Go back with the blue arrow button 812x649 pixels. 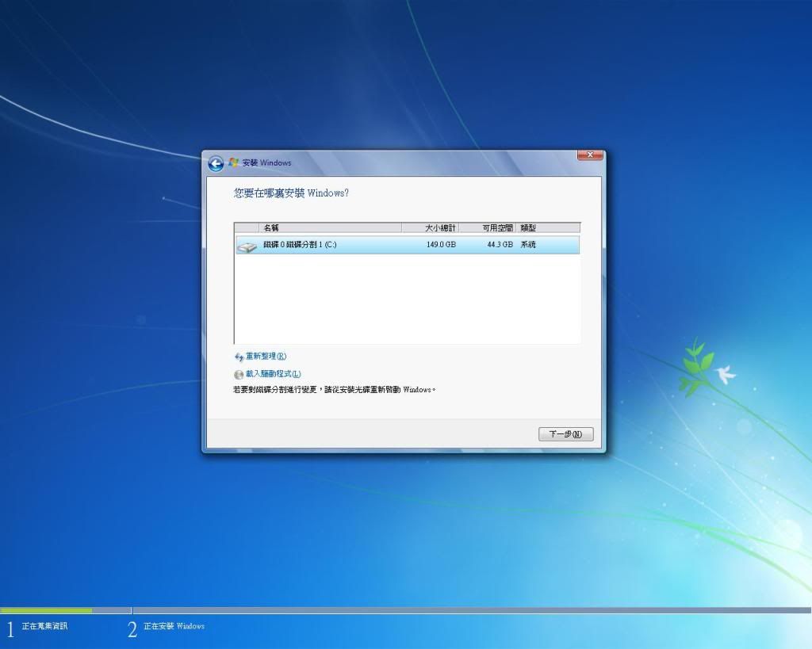tap(216, 163)
